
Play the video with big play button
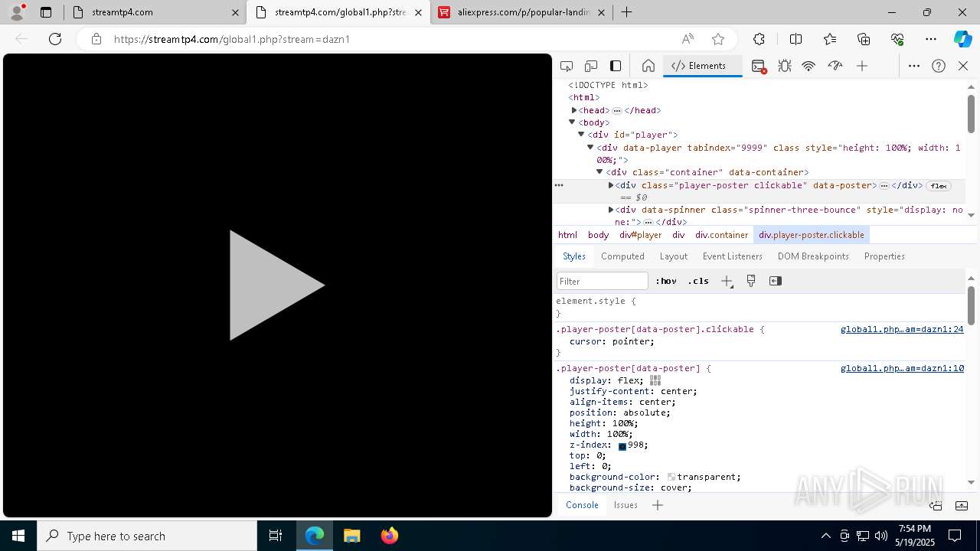[276, 285]
